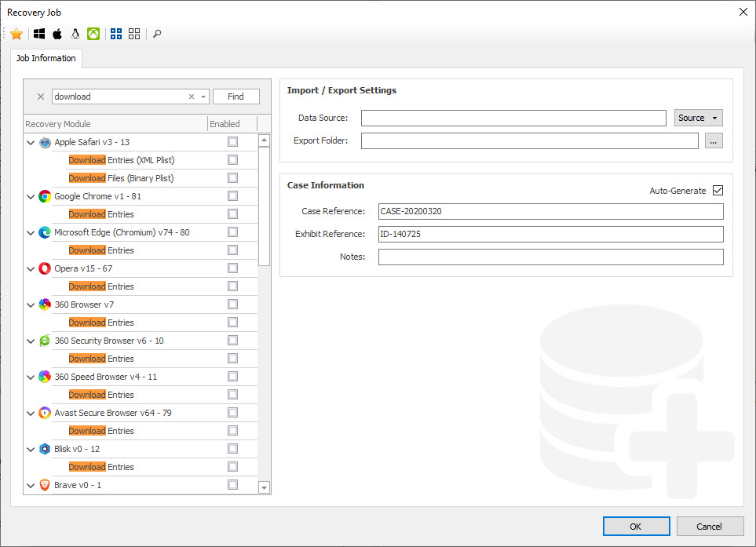Click the Google Chrome browser icon
Image resolution: width=756 pixels, height=547 pixels.
[x=45, y=196]
